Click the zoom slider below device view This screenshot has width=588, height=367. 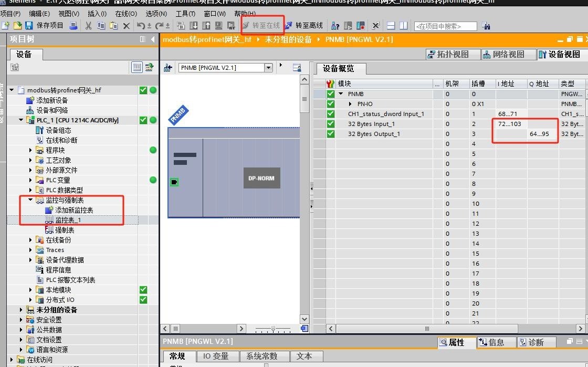pyautogui.click(x=273, y=329)
